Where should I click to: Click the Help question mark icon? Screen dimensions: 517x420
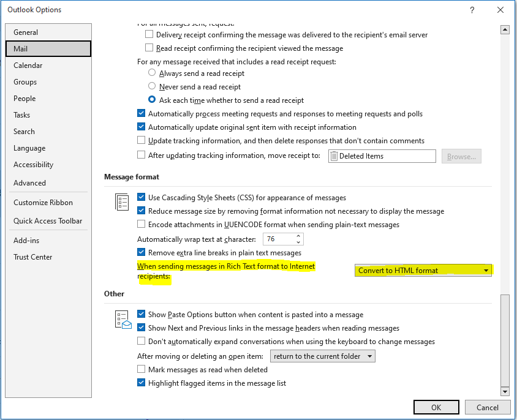click(x=472, y=10)
